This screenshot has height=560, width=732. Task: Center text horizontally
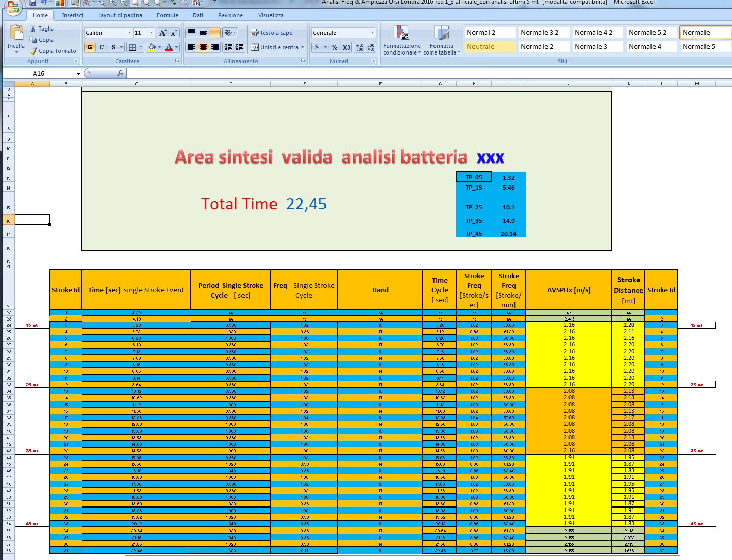click(x=203, y=47)
